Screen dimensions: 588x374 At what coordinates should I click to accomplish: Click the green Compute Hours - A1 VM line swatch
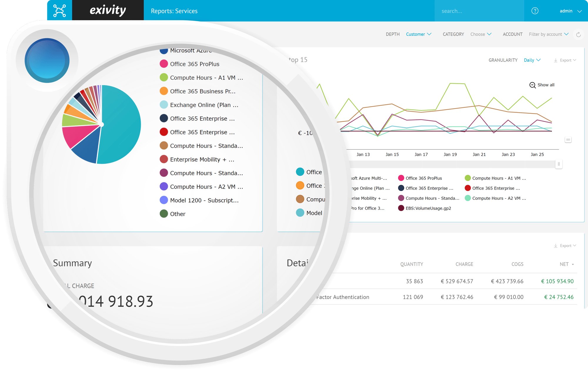pos(468,178)
